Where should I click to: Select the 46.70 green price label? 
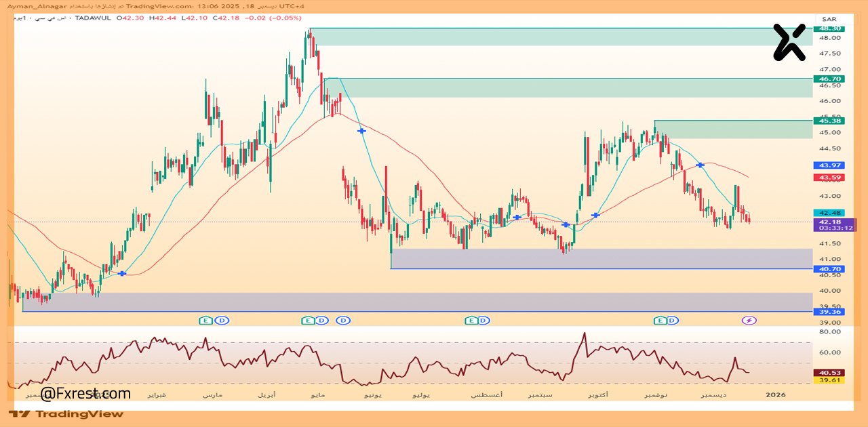tap(830, 79)
